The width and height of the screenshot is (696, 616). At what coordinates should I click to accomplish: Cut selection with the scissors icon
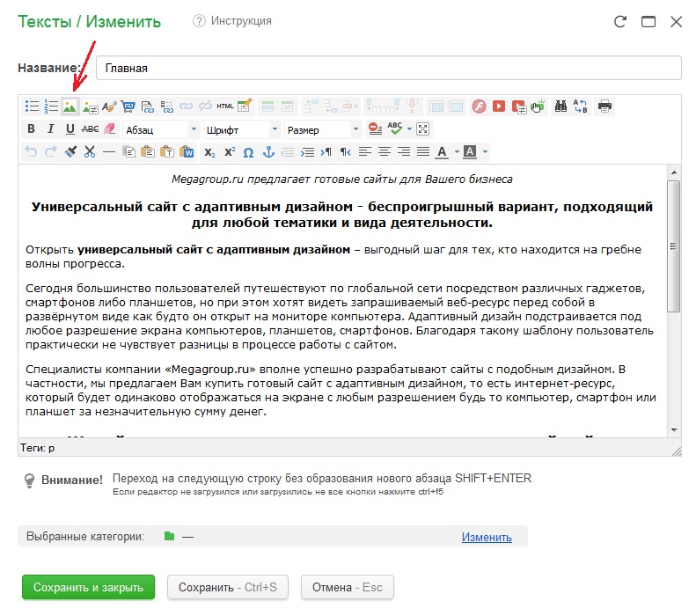pos(90,151)
